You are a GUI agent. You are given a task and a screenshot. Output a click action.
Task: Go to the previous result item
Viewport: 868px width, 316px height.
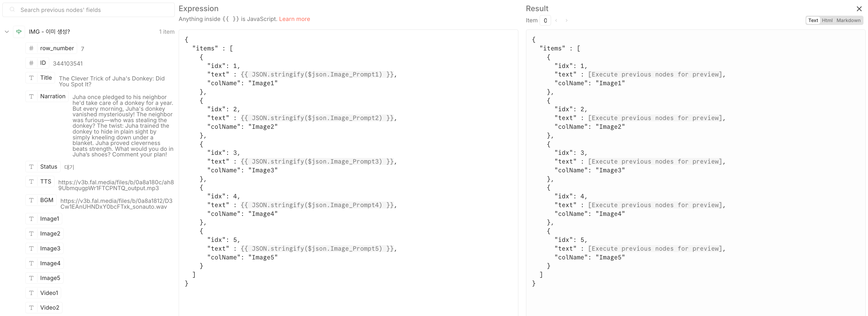(x=556, y=20)
